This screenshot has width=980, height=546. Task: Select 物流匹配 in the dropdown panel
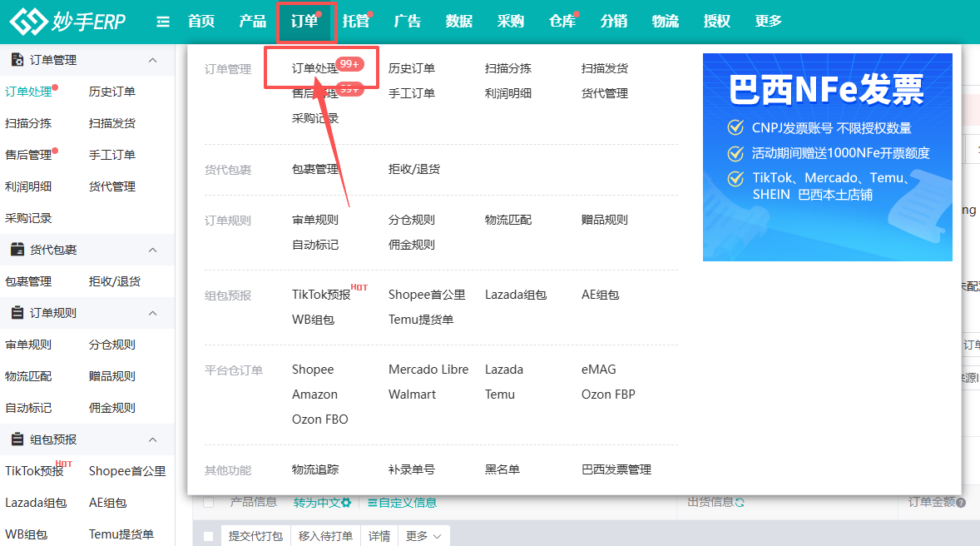(508, 220)
